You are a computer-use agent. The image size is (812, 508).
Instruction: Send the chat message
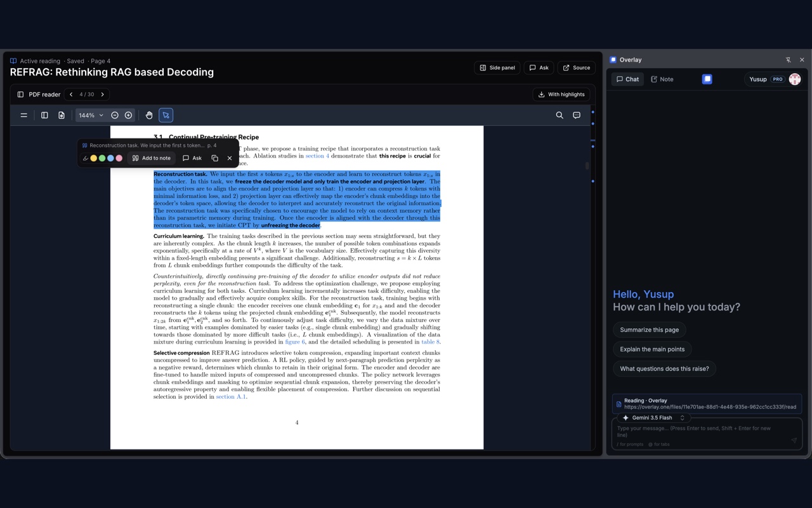794,440
